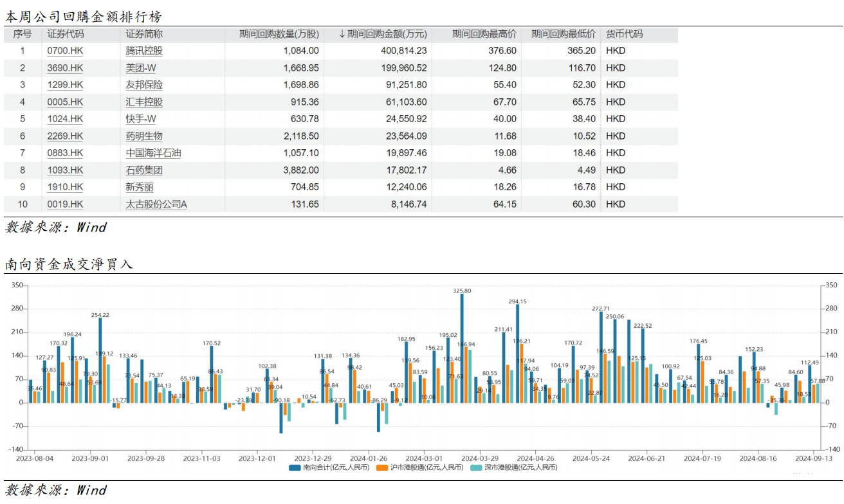Select the 199,960.52 buyback amount cell
Viewport: 844px width, 504px height.
404,67
